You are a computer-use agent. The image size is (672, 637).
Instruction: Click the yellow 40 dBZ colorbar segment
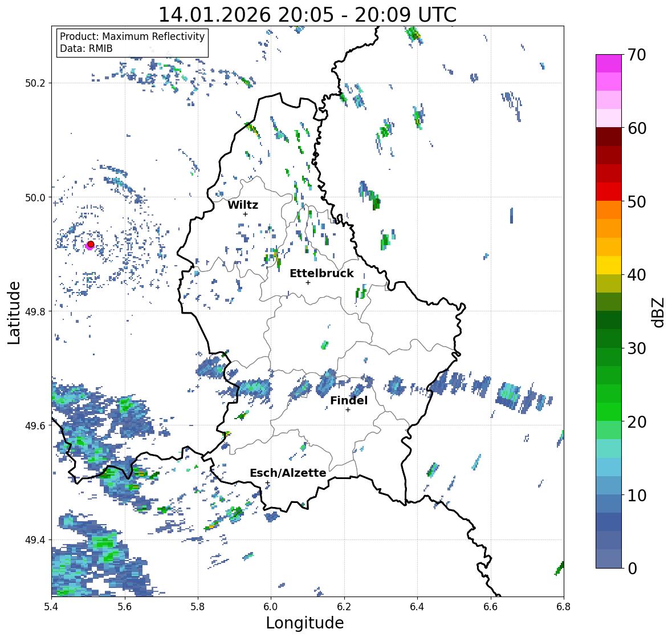pyautogui.click(x=609, y=265)
